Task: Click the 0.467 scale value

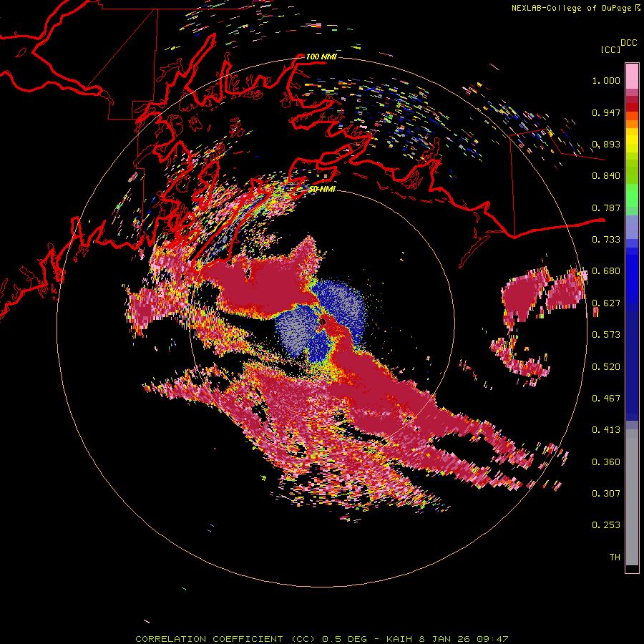Action: (x=606, y=398)
